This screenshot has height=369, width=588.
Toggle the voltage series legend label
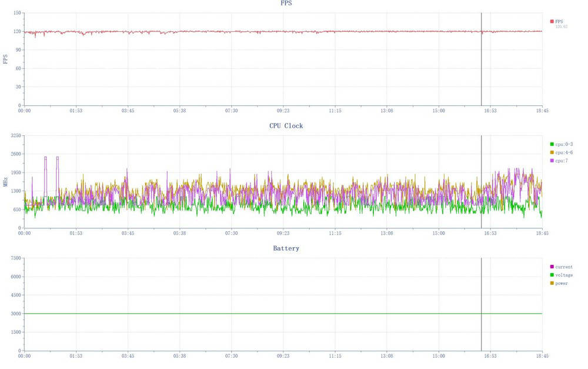click(564, 275)
